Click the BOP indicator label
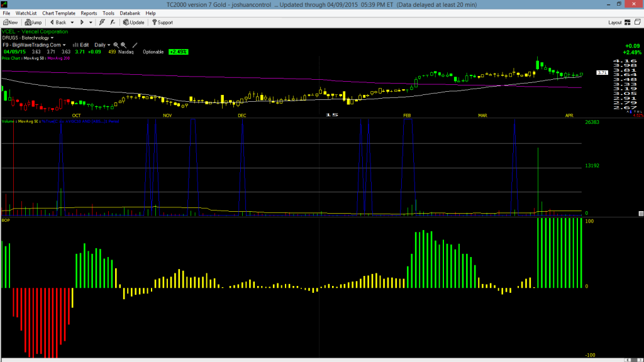 [6, 221]
